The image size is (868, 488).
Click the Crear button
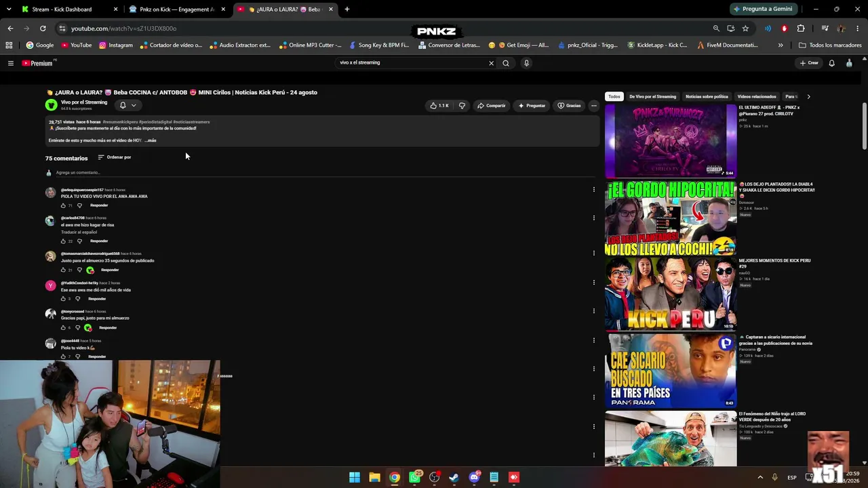(x=809, y=63)
